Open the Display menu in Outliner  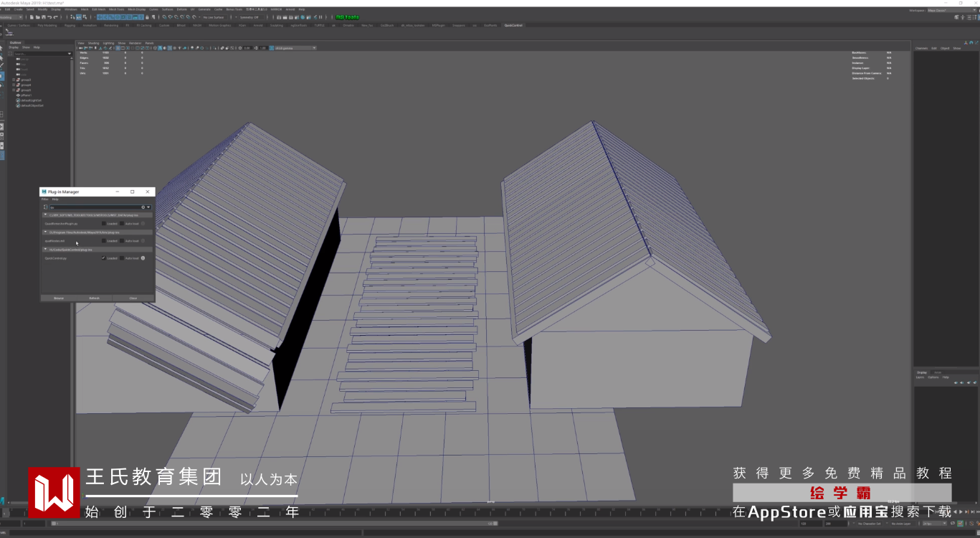coord(14,47)
